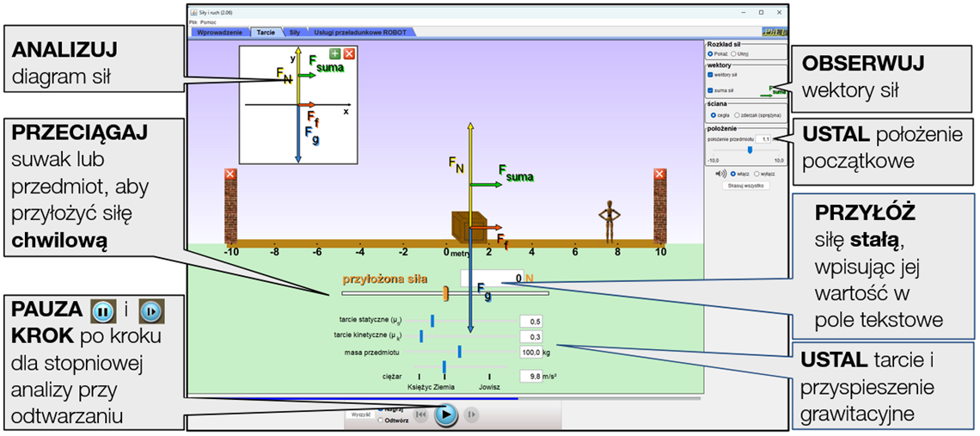Screen dimensions: 980x436
Task: Click the wooden crate object
Action: click(x=469, y=226)
